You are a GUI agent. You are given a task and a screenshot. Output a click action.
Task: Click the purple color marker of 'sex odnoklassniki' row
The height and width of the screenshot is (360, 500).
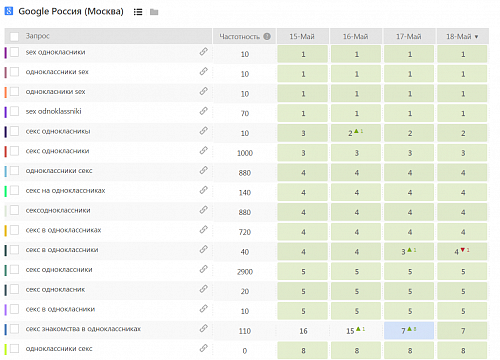tap(5, 112)
